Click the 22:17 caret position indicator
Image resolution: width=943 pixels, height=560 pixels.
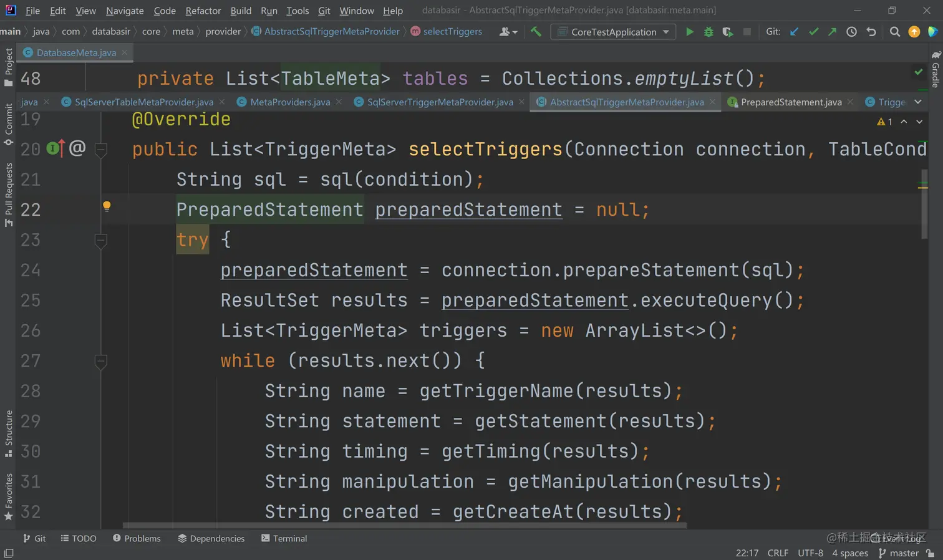point(747,553)
